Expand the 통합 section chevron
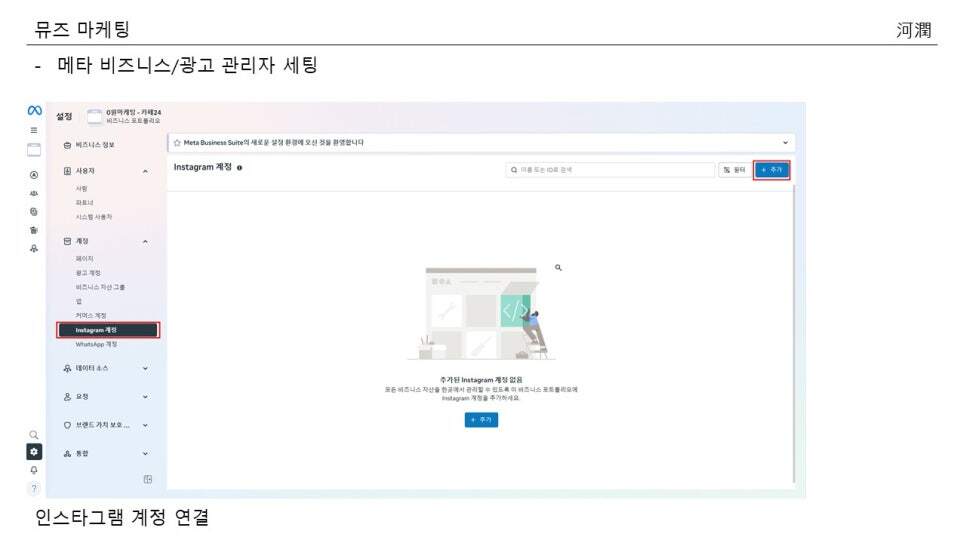The image size is (966, 543). click(145, 453)
